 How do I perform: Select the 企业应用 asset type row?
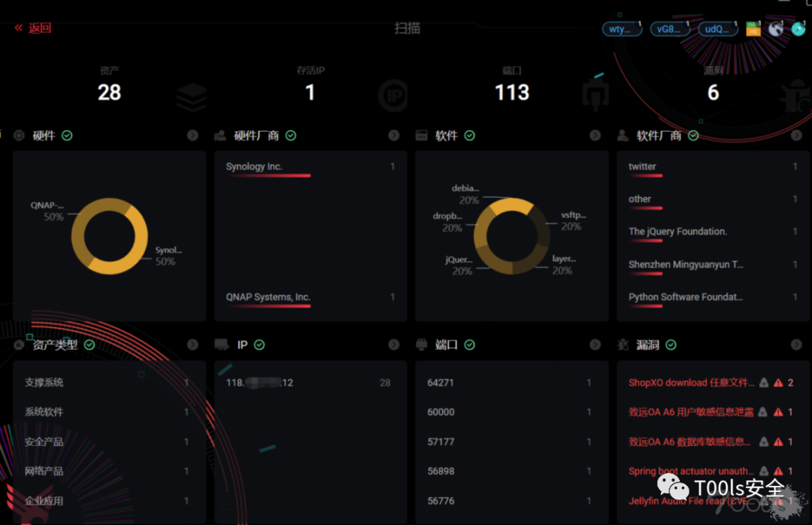(109, 501)
